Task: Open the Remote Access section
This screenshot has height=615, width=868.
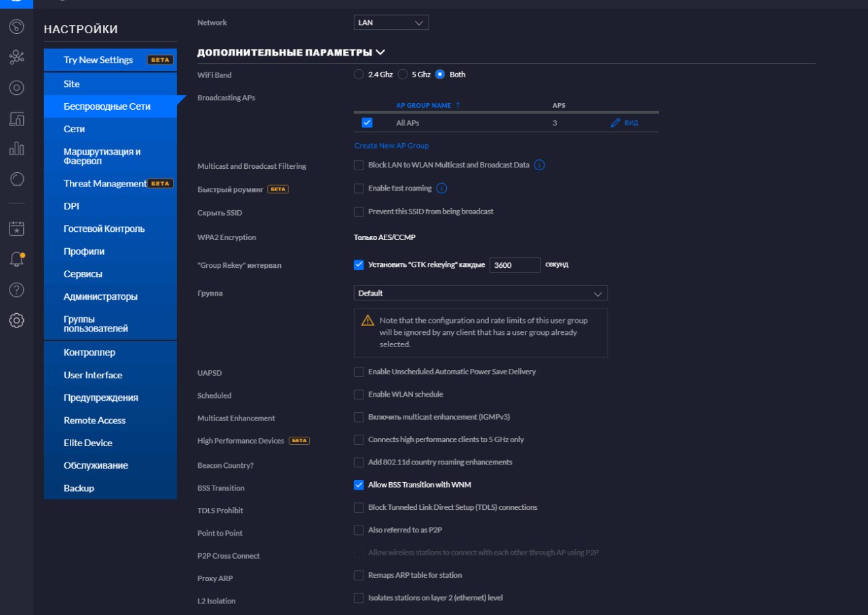Action: [x=111, y=420]
